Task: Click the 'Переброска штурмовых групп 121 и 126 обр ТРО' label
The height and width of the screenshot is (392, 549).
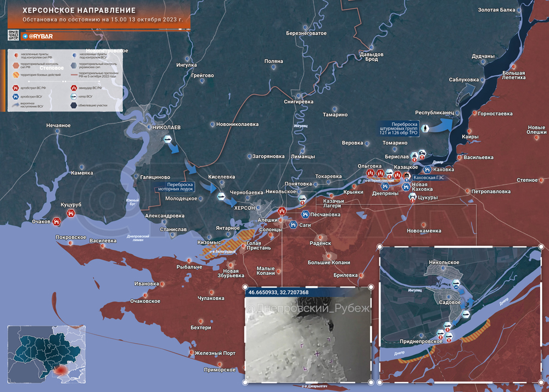Action: click(x=399, y=128)
